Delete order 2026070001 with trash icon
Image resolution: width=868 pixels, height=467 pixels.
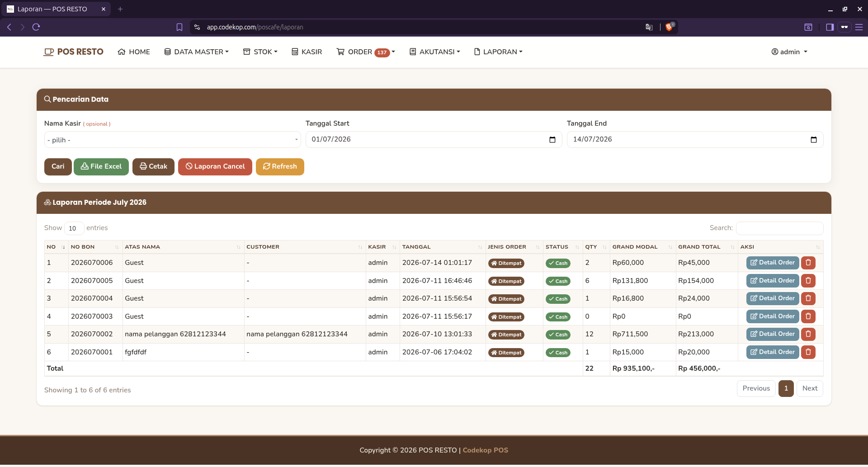[808, 352]
